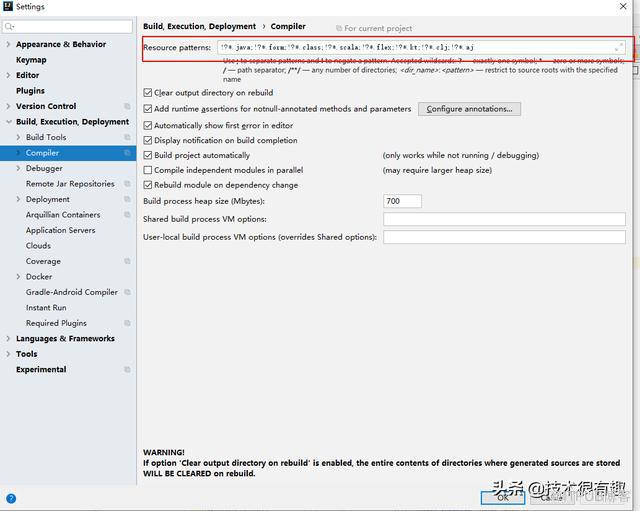This screenshot has height=511, width=640.
Task: Click User-local build process VM options field
Action: (504, 237)
